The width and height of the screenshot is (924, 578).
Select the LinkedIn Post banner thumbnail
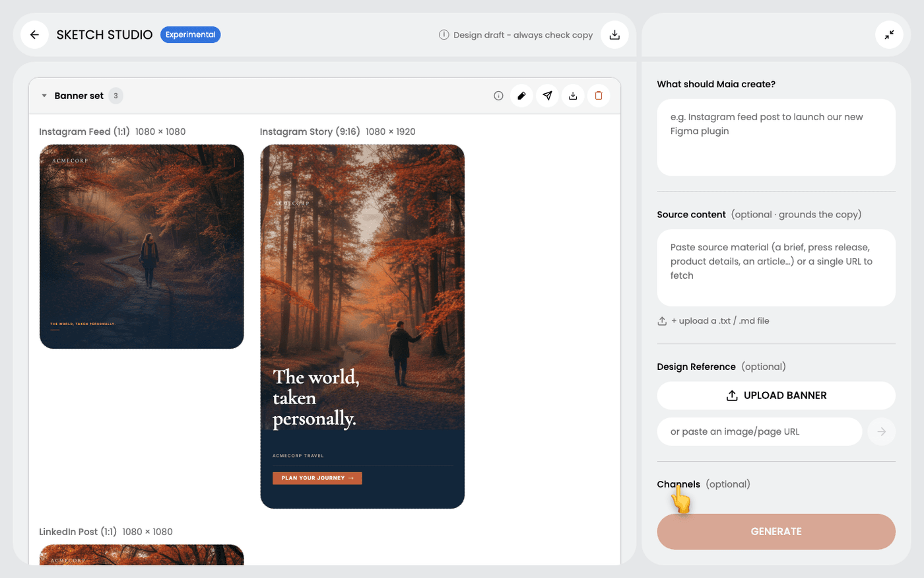pyautogui.click(x=142, y=555)
